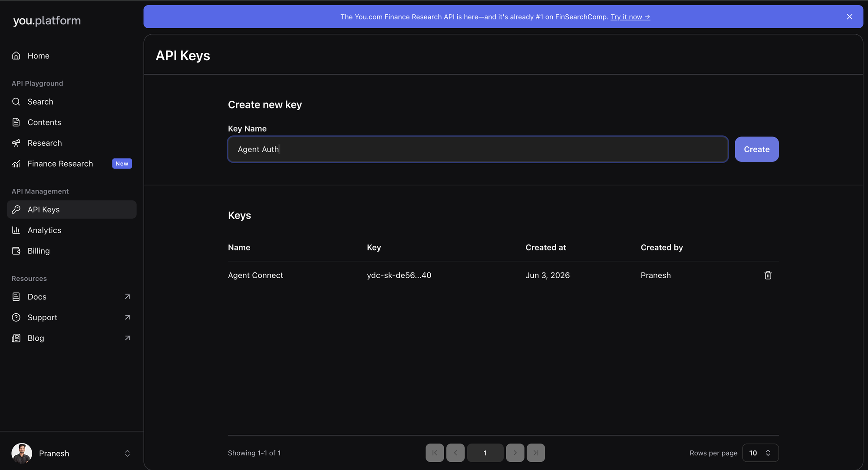Click the New badge on Finance Research
The width and height of the screenshot is (868, 470).
(122, 164)
